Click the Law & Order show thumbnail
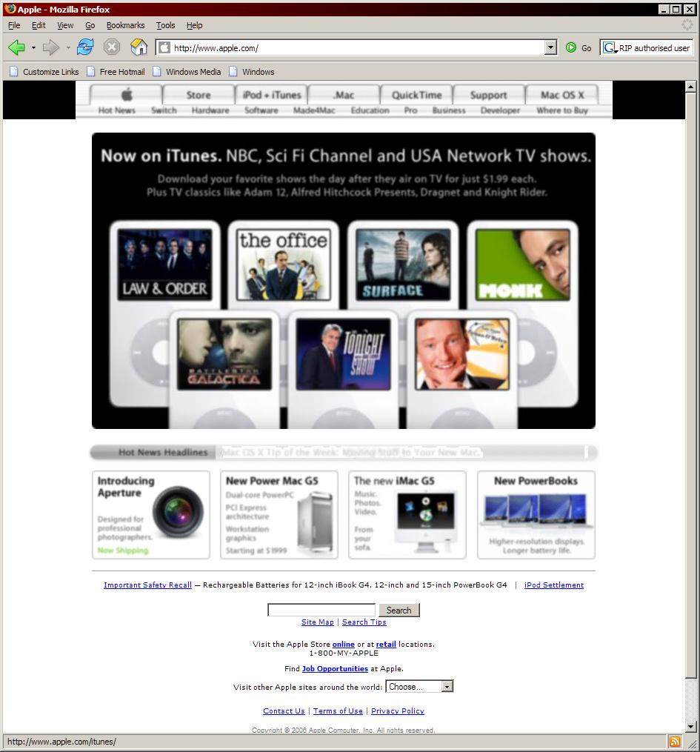 [164, 264]
